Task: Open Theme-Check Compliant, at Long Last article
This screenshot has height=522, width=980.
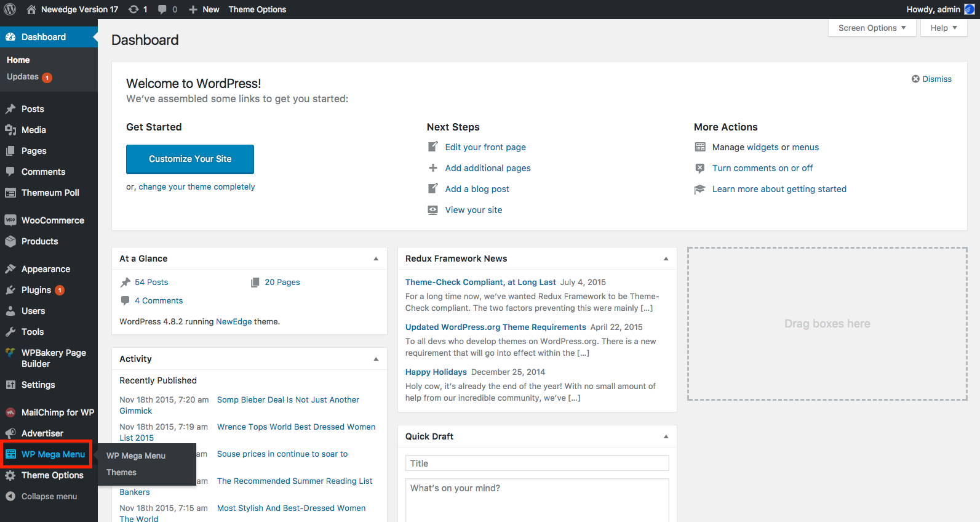Action: pos(480,282)
